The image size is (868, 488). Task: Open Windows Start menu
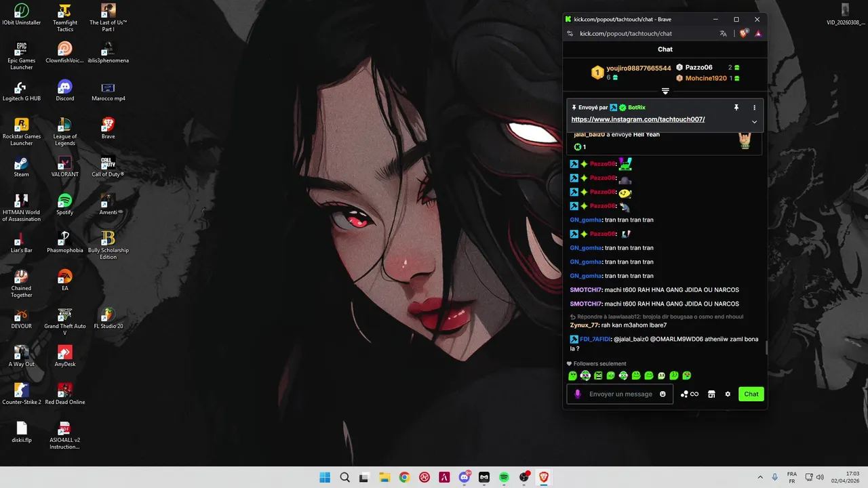tap(325, 477)
